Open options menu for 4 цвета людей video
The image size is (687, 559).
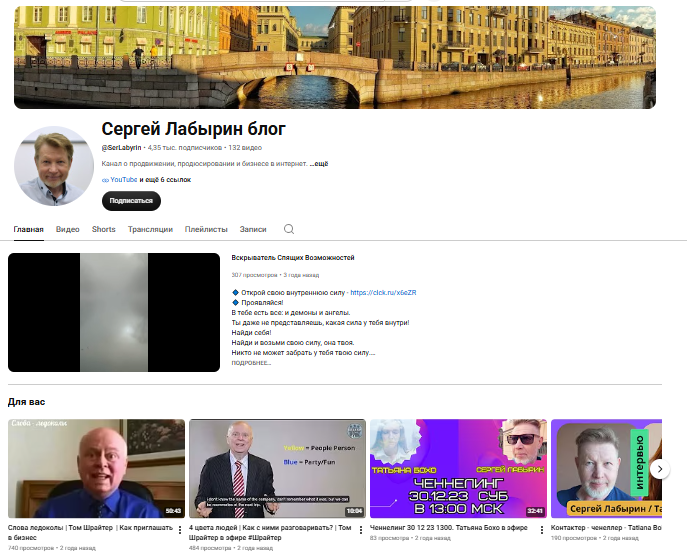361,530
